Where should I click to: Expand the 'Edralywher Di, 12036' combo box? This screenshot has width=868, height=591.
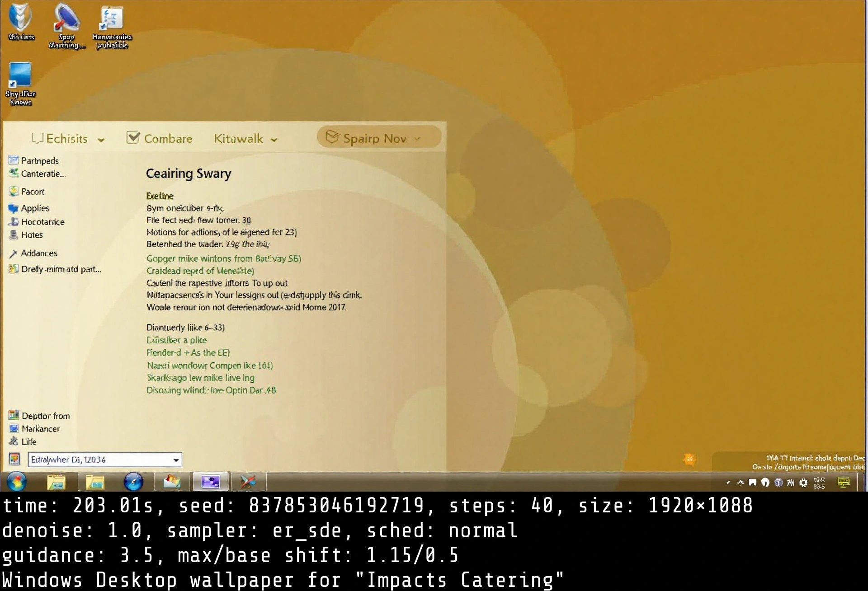tap(176, 460)
